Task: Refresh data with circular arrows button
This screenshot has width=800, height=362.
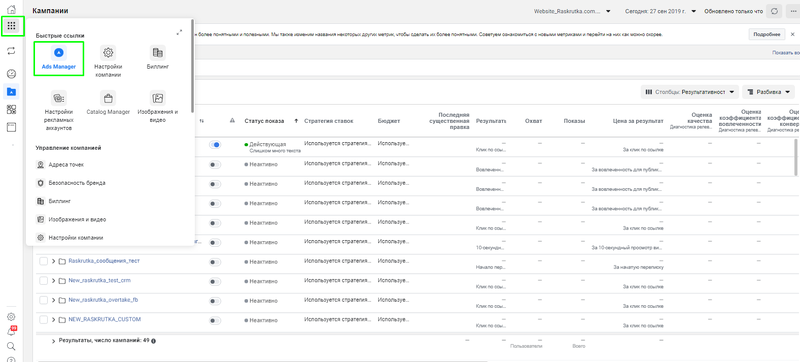Action: [x=774, y=11]
